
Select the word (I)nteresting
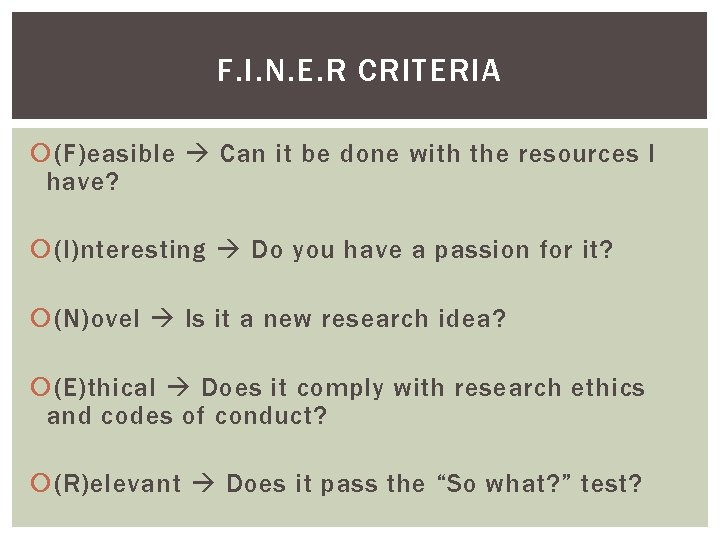pos(130,251)
